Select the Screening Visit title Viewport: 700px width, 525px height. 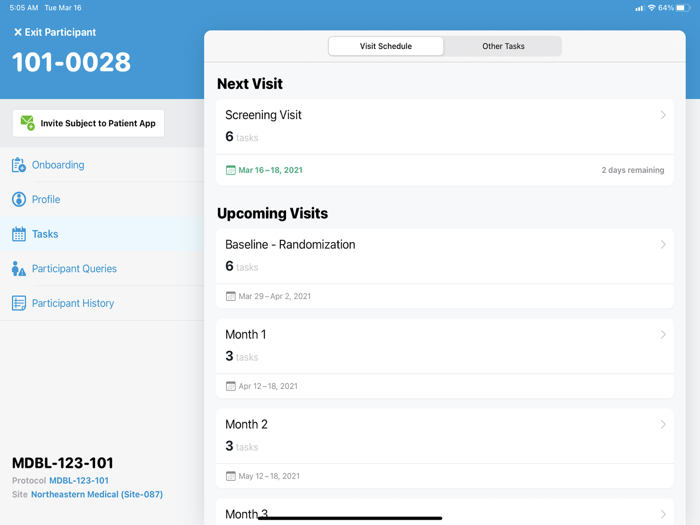[x=263, y=115]
